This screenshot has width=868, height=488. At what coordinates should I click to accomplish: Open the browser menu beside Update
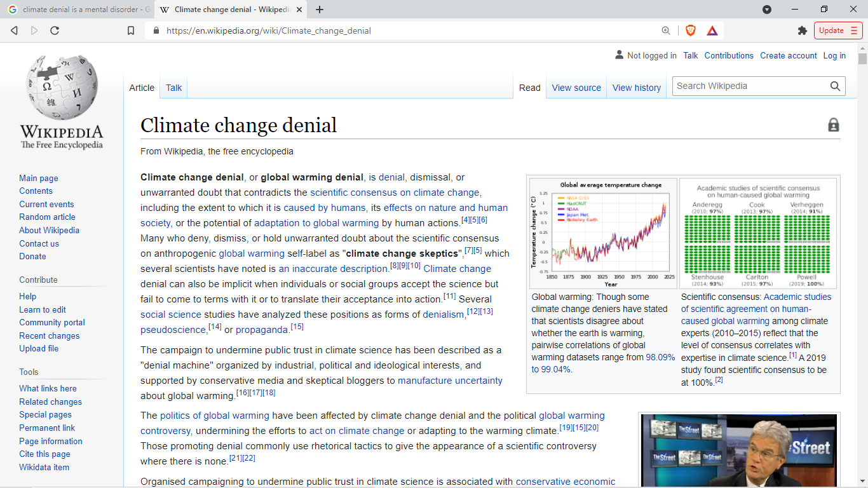853,30
